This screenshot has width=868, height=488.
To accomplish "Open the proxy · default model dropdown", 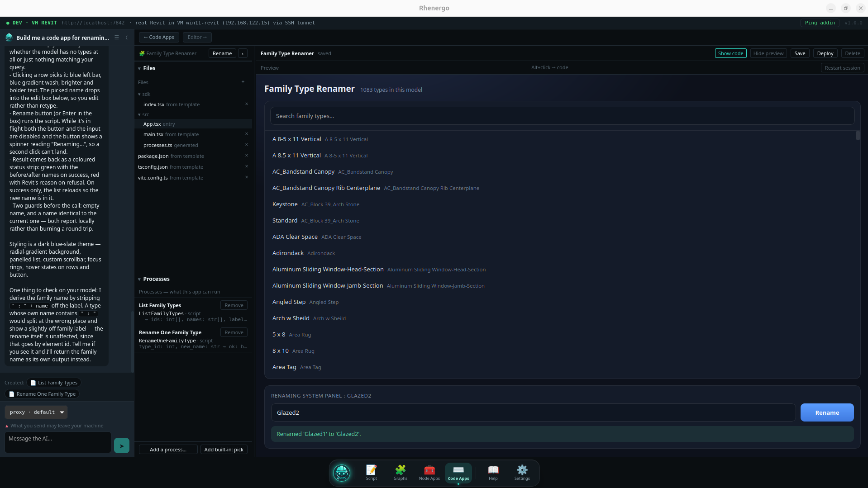I will click(36, 412).
